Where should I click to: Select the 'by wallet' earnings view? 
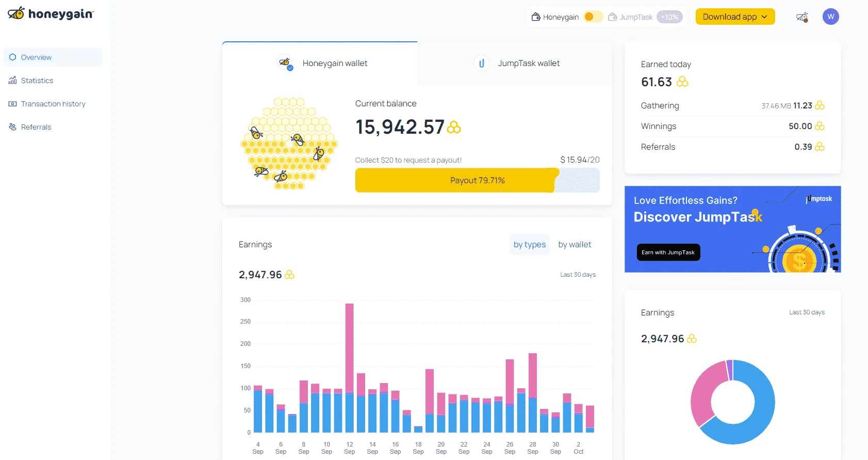pyautogui.click(x=575, y=244)
